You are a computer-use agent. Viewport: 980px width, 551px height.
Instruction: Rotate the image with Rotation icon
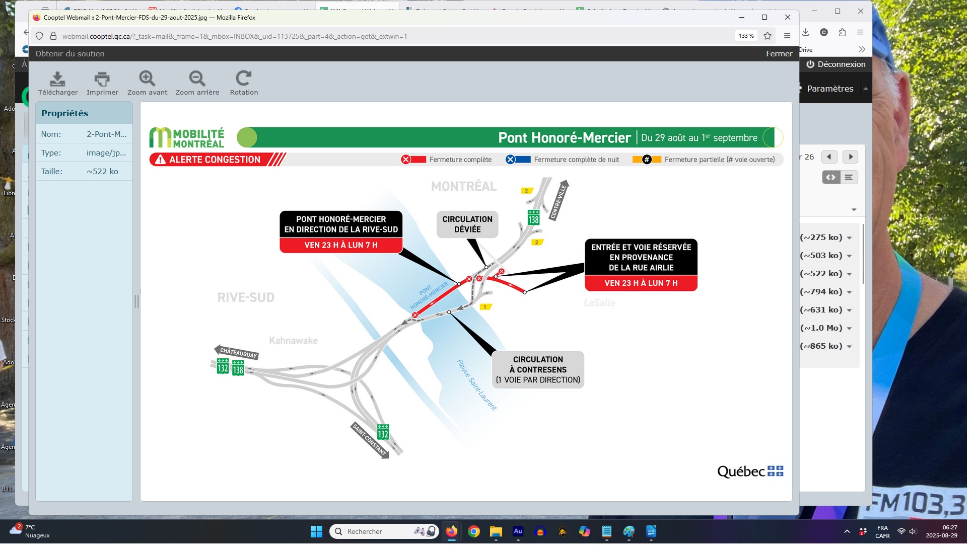click(x=244, y=79)
